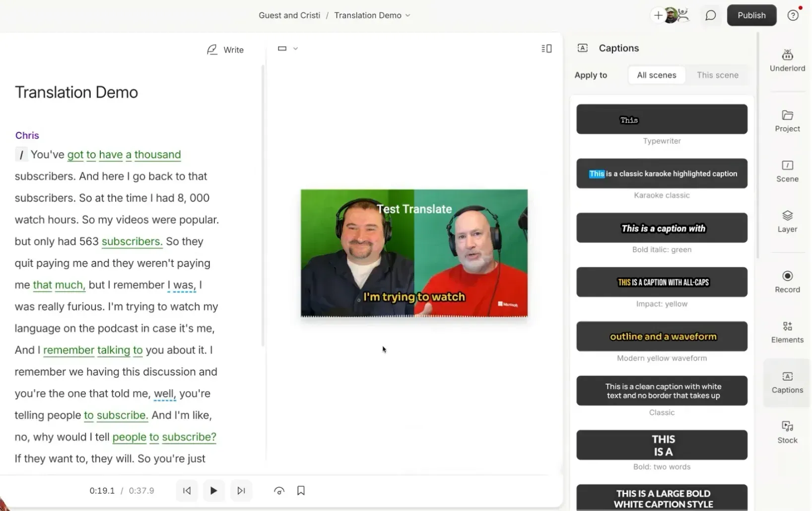Click the Publish button
Viewport: 812px width, 511px height.
point(751,15)
